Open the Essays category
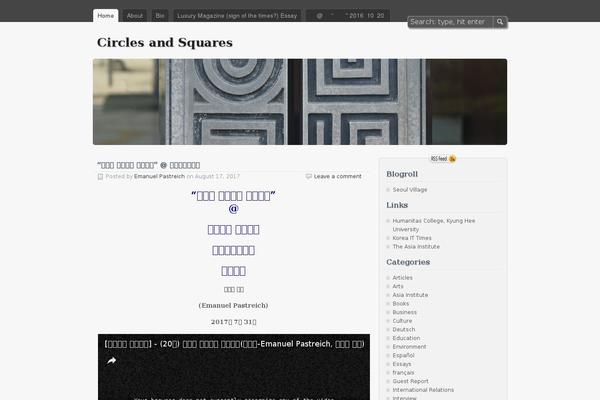 [x=402, y=364]
